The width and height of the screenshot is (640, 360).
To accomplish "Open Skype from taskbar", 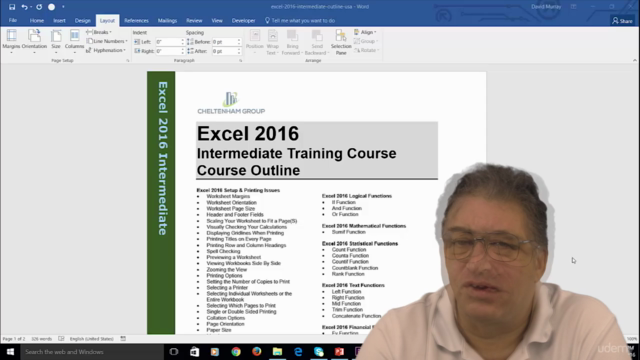I will click(x=319, y=351).
